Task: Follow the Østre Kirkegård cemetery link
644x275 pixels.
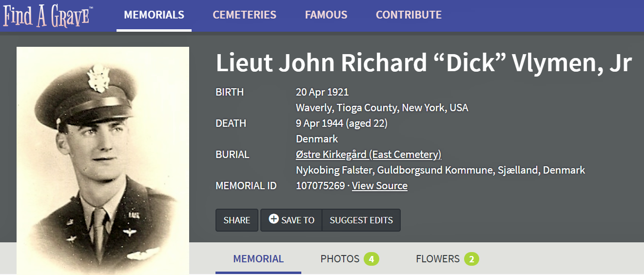Action: click(x=369, y=155)
